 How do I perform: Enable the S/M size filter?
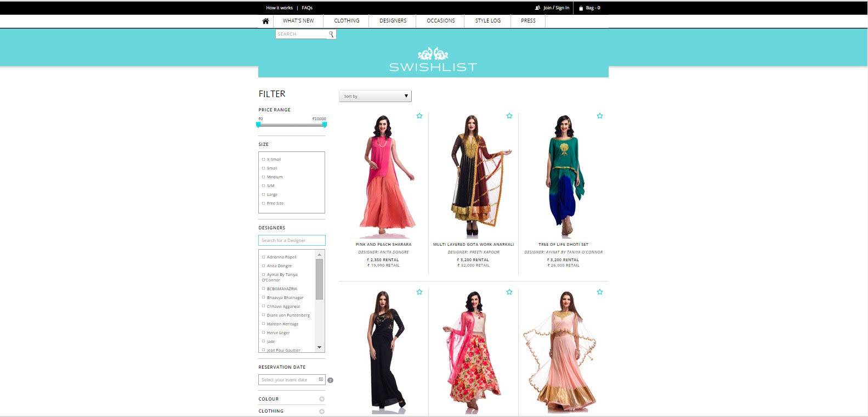point(263,185)
